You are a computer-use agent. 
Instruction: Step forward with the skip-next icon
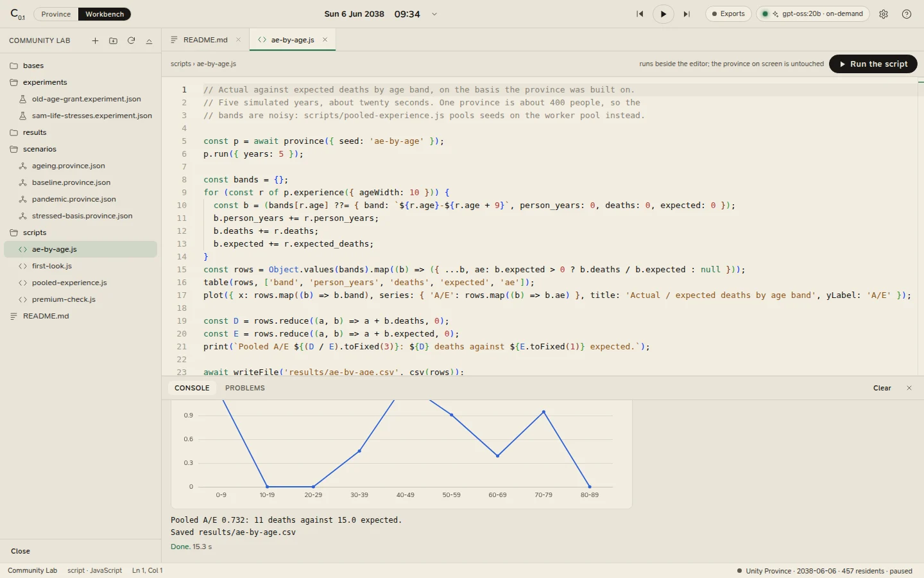pyautogui.click(x=687, y=14)
